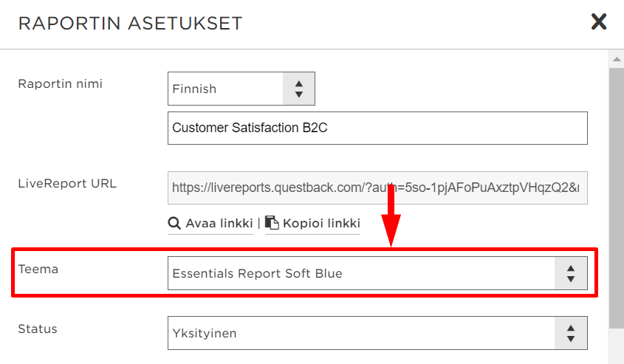Click the Teema label
The width and height of the screenshot is (624, 364).
(38, 269)
